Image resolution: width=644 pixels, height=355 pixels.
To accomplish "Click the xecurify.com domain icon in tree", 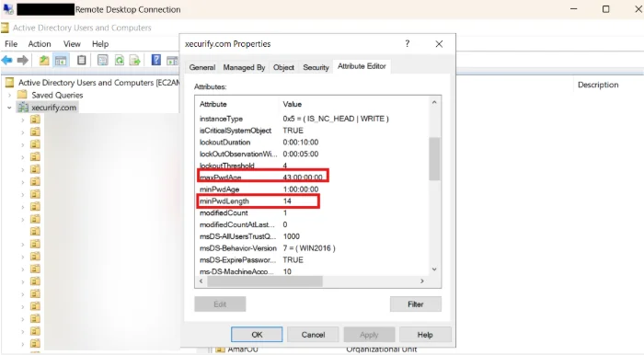I will 23,108.
